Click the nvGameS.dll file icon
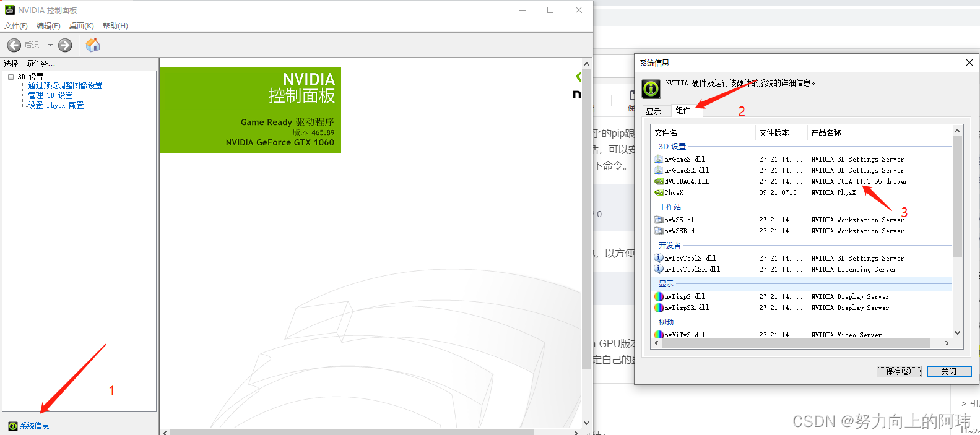Screen dimensions: 980x435 coord(659,159)
